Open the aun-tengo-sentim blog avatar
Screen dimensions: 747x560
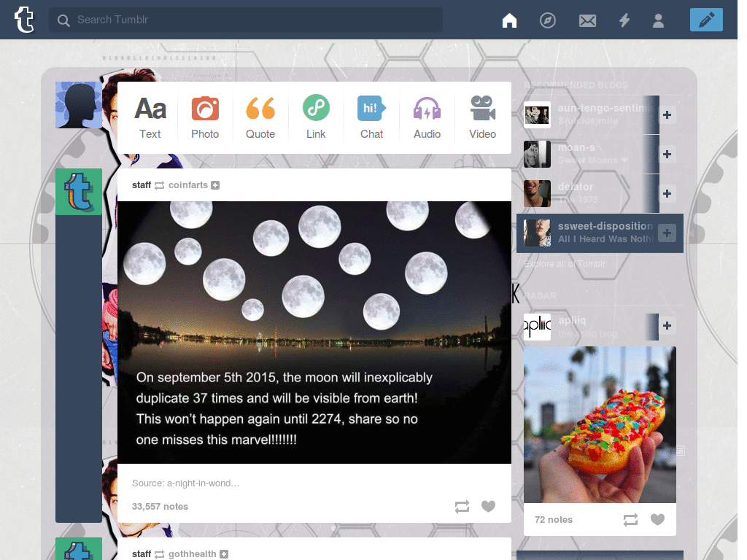(537, 114)
